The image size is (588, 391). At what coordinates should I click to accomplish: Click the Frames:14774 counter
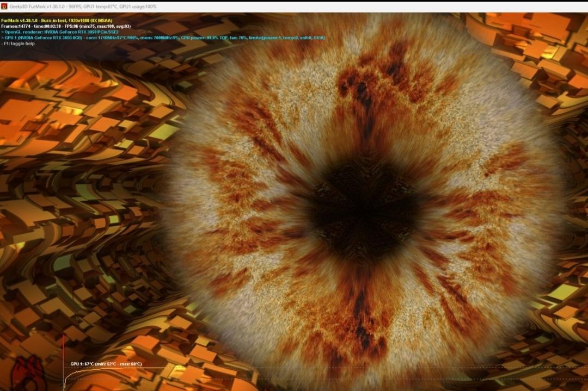[17, 26]
